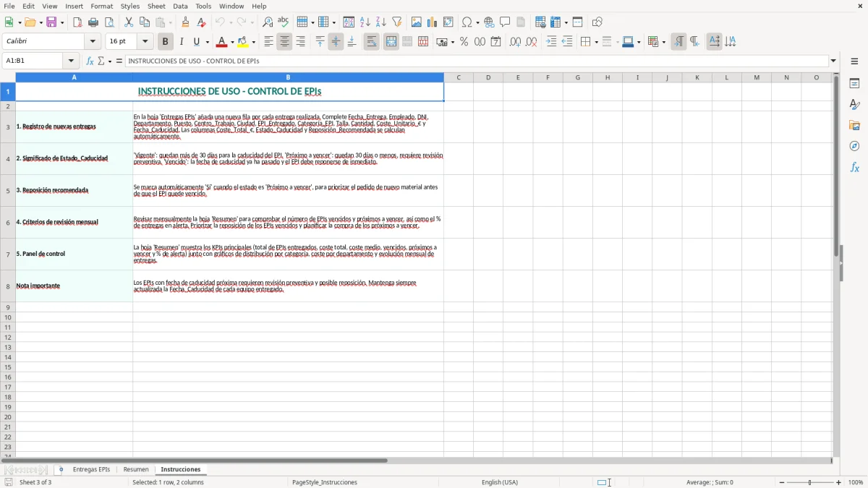
Task: Insert Chart icon in toolbar
Action: 433,22
